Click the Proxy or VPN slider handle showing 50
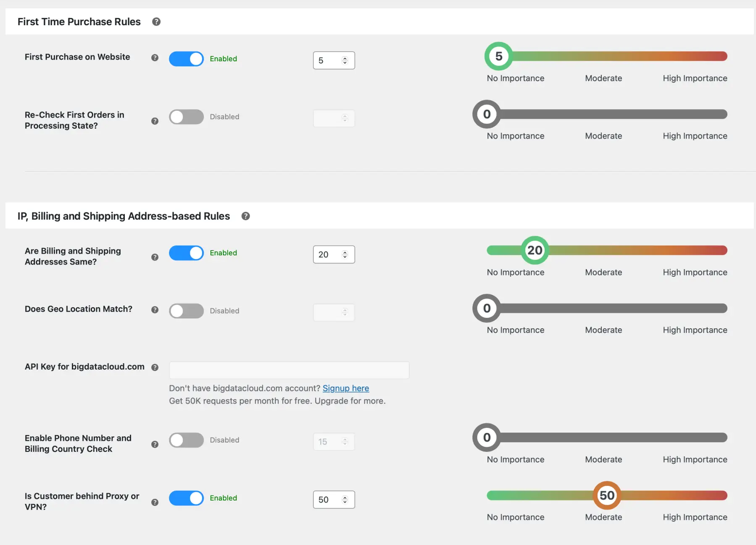The height and width of the screenshot is (545, 756). tap(607, 495)
